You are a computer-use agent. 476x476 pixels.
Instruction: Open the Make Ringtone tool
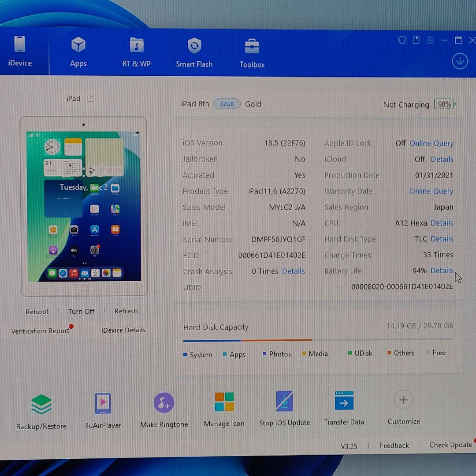[x=164, y=408]
